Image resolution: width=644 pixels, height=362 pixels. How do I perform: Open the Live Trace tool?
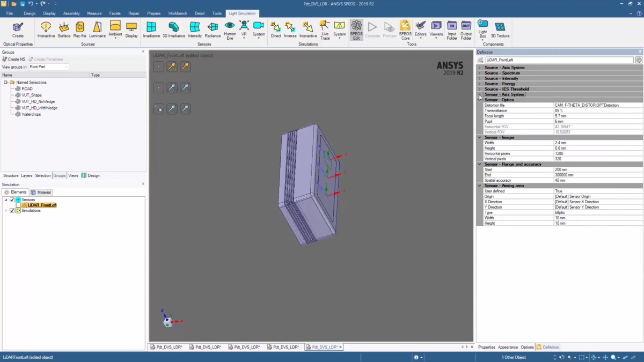coord(325,31)
